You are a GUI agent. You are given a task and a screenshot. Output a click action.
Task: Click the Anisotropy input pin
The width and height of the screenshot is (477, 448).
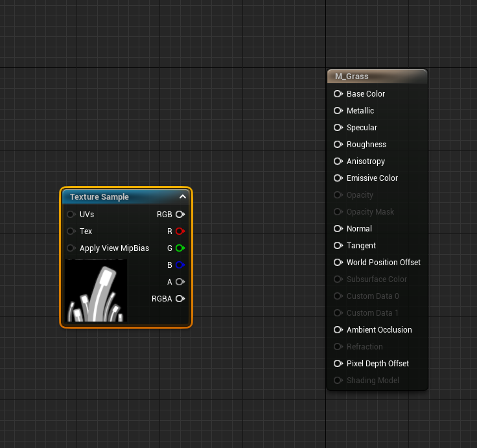pyautogui.click(x=338, y=161)
